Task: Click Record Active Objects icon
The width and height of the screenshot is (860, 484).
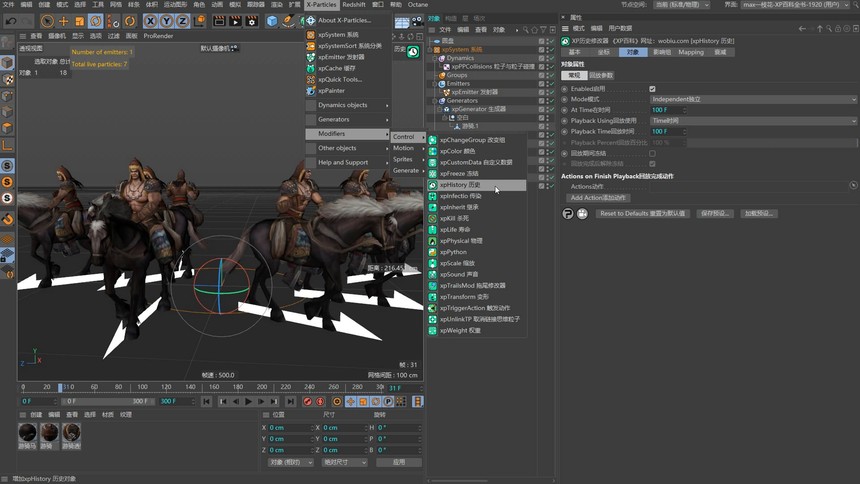Action: (307, 402)
